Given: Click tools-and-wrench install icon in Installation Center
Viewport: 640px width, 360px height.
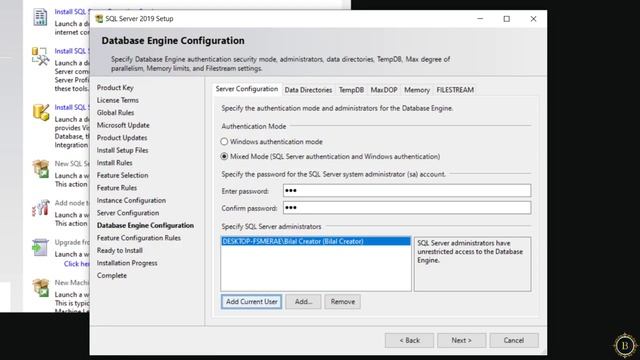Looking at the screenshot, I should point(40,56).
